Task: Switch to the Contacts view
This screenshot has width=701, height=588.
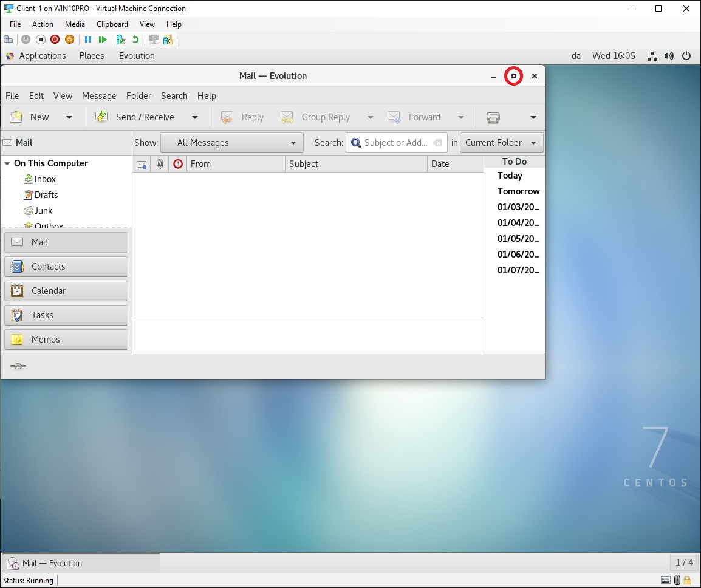Action: coord(66,267)
